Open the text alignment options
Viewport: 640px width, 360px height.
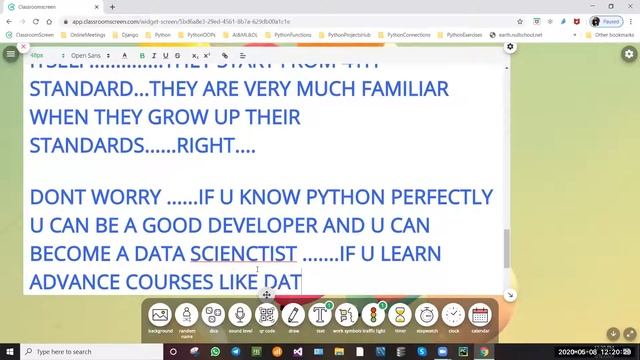(243, 56)
